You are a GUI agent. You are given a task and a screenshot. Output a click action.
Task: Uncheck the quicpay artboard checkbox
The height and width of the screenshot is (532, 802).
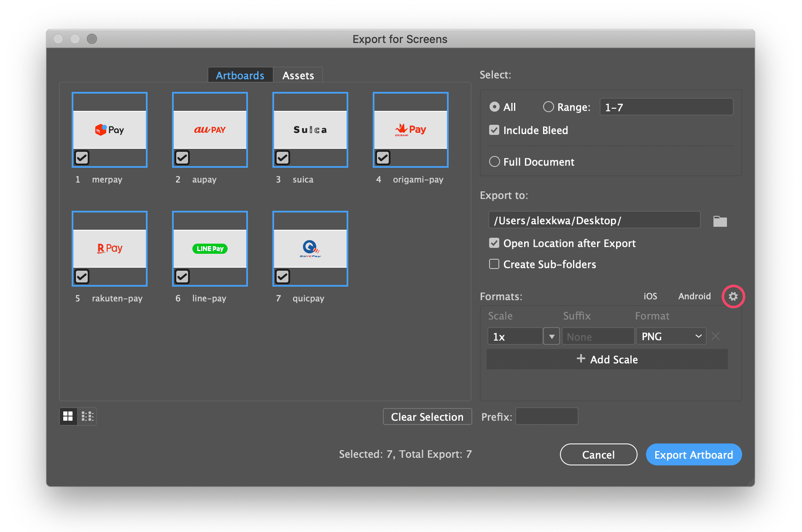283,277
